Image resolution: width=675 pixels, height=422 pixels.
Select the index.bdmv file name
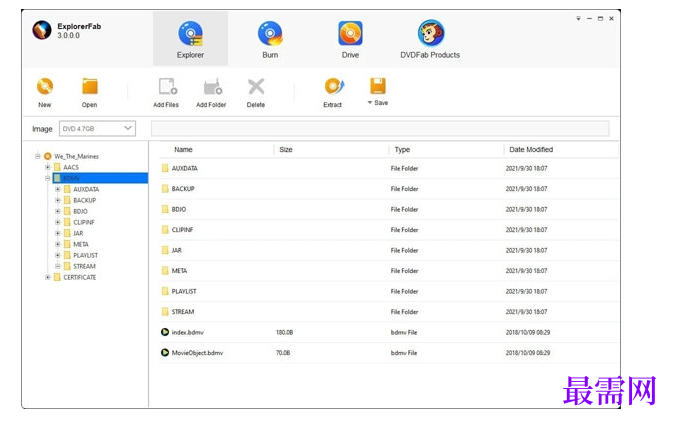(188, 332)
